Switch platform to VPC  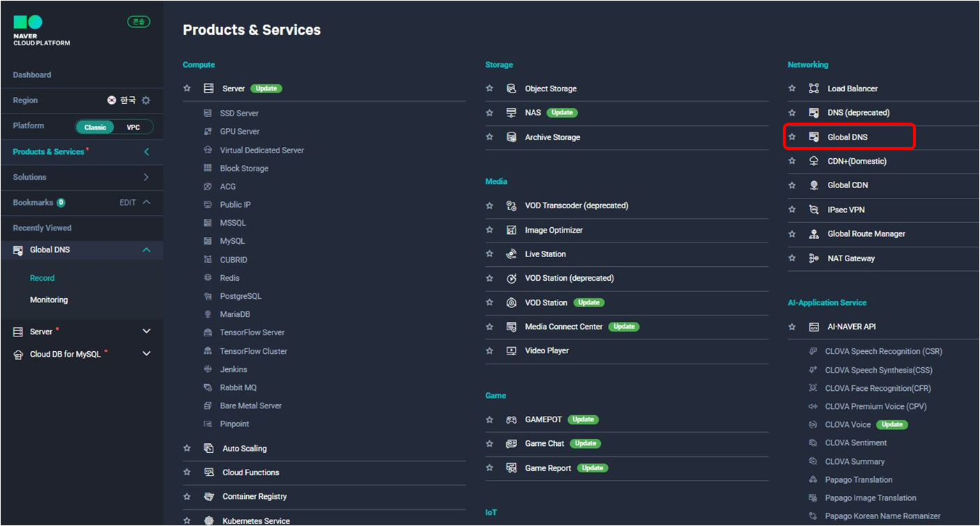(x=132, y=126)
